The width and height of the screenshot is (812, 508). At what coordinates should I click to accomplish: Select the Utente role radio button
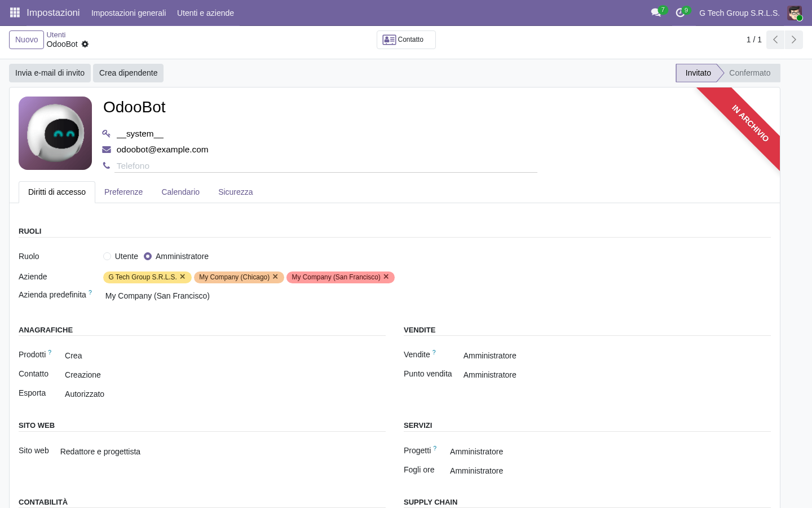pos(107,256)
